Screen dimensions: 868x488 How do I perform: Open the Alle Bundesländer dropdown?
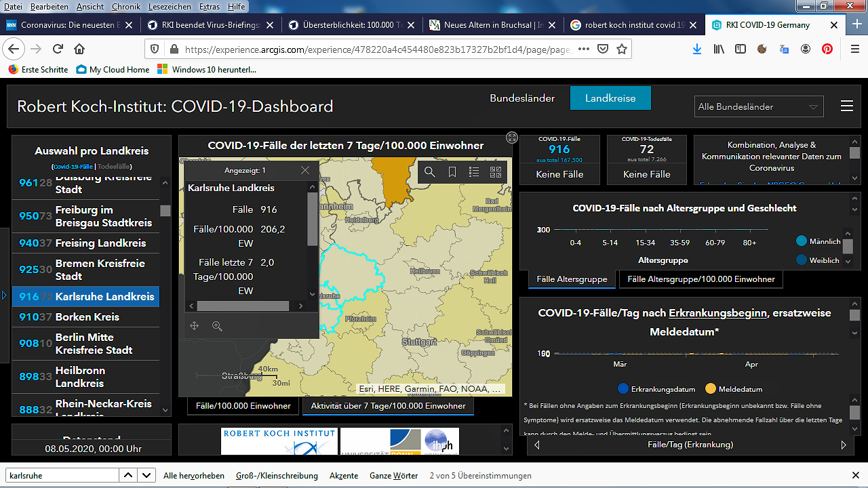click(x=759, y=106)
